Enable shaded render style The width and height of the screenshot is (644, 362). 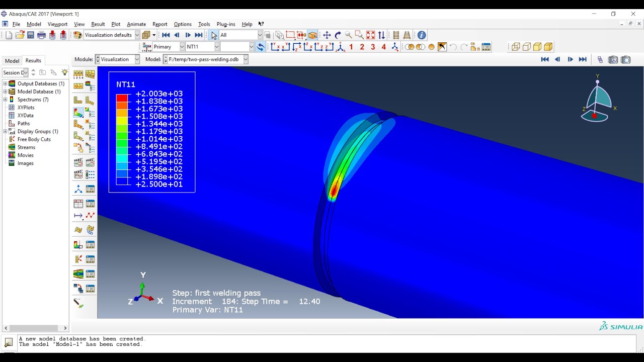[x=548, y=47]
